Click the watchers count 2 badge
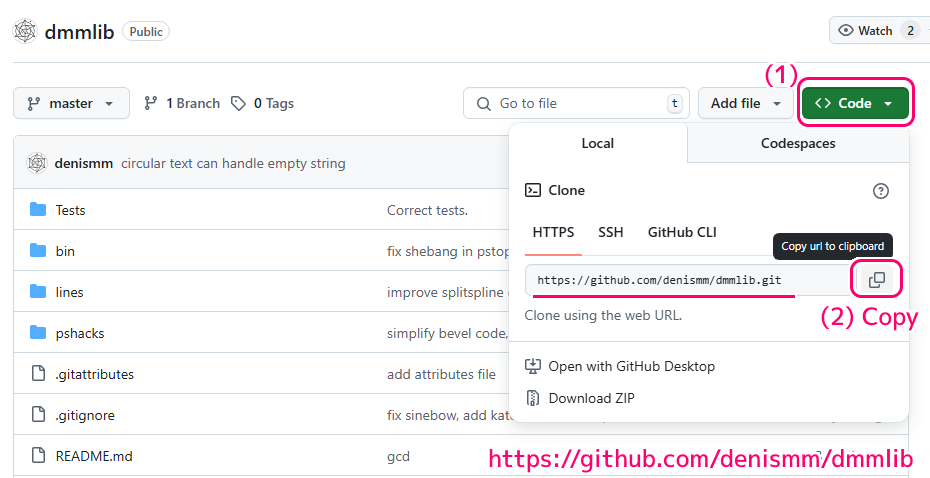This screenshot has width=930, height=478. (x=910, y=30)
